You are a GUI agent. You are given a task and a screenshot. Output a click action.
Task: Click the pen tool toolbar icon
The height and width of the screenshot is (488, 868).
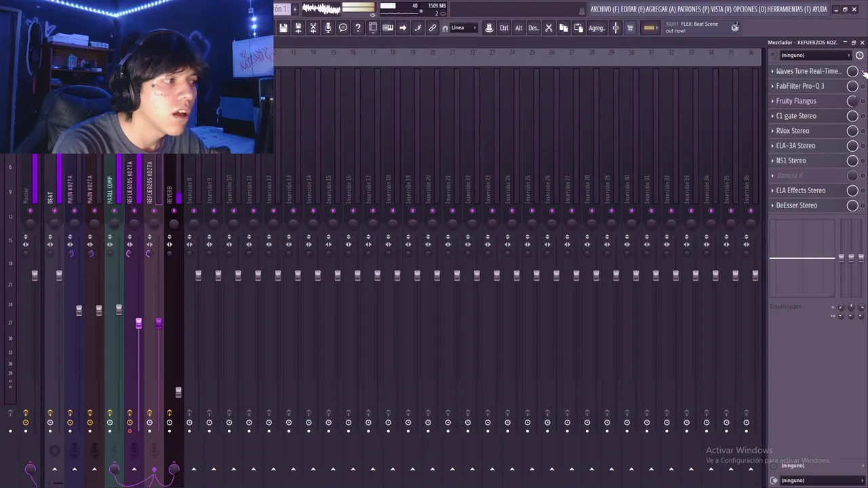coord(418,28)
